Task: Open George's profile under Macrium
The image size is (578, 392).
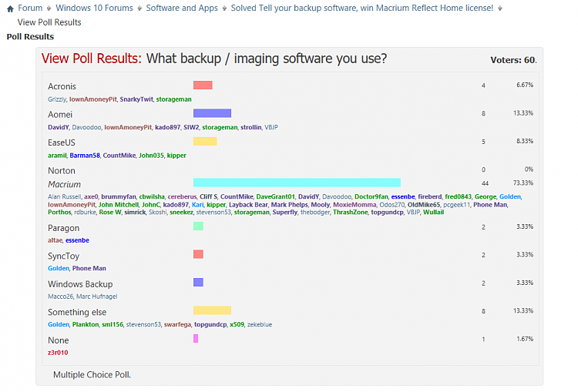Action: pos(486,196)
